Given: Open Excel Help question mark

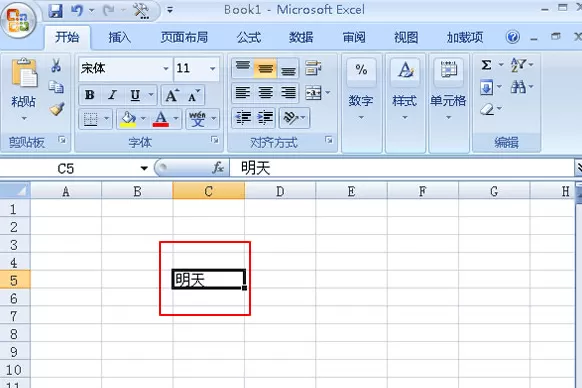Looking at the screenshot, I should click(x=513, y=37).
